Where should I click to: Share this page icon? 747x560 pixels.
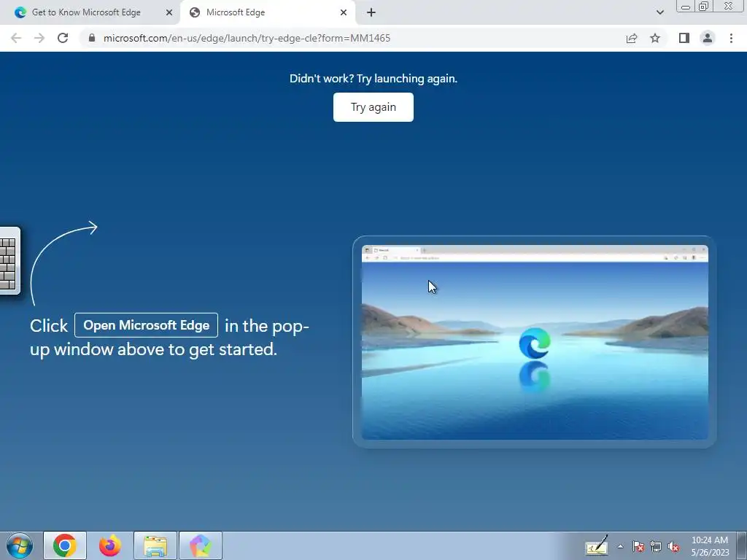(632, 38)
